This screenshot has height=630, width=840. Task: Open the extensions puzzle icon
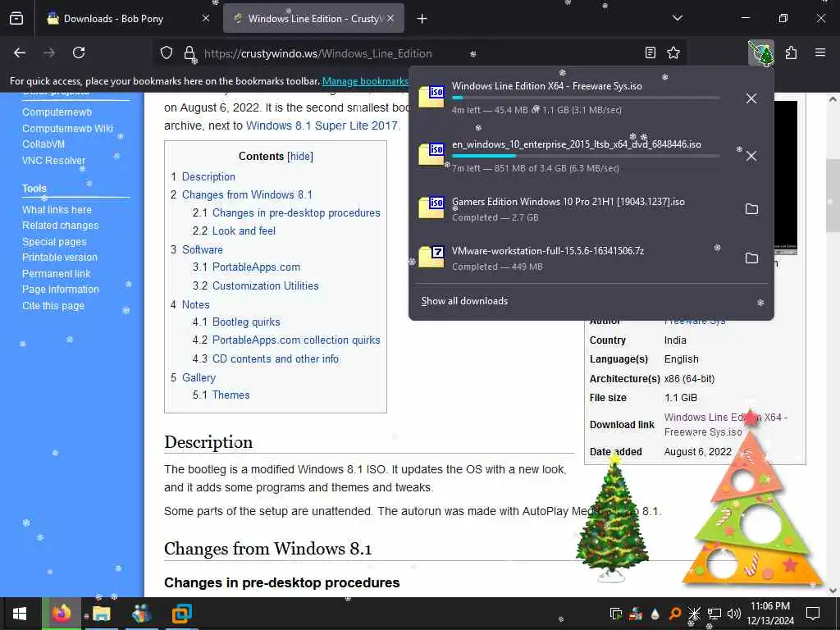(x=791, y=52)
